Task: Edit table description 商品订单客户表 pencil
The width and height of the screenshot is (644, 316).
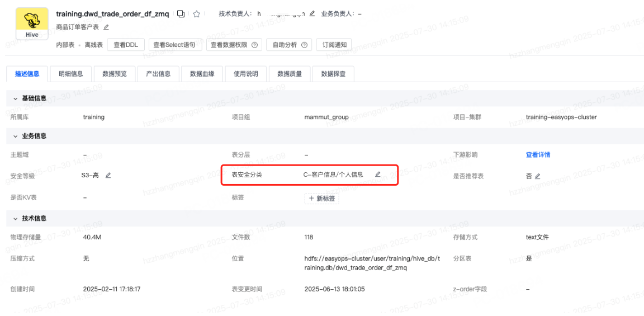Action: (106, 27)
